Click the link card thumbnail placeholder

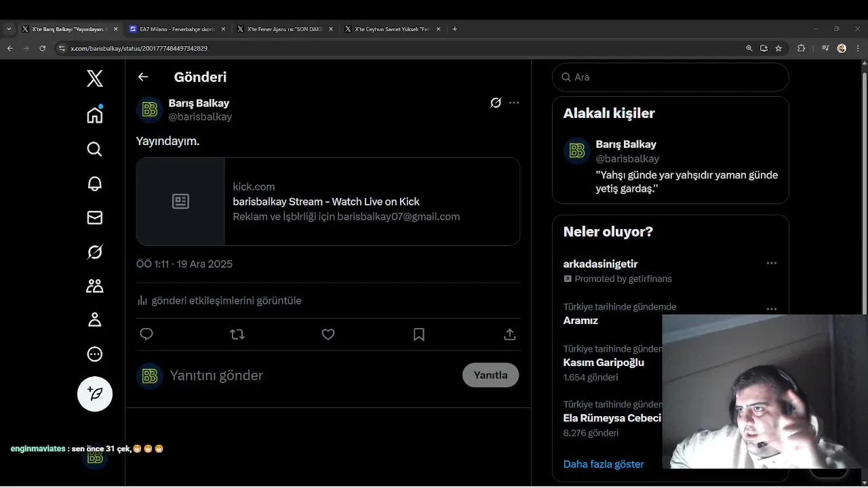[180, 201]
